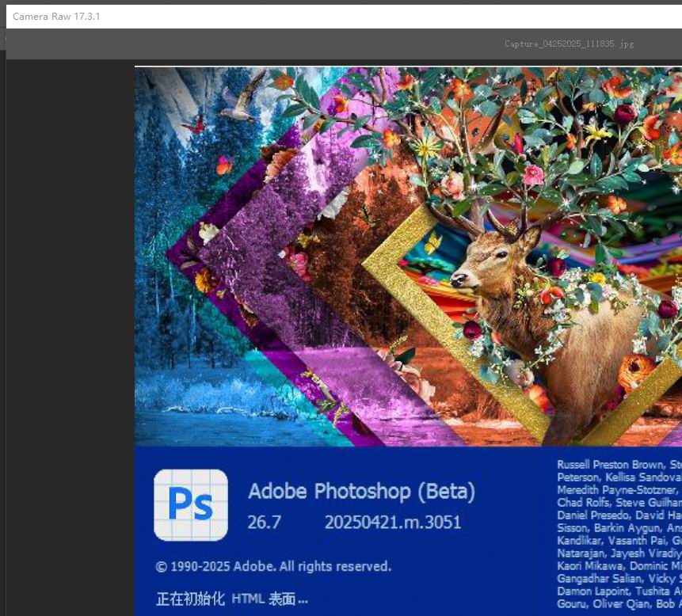
Task: Click the 'Daniel Presedo' credits line
Action: (x=619, y=515)
